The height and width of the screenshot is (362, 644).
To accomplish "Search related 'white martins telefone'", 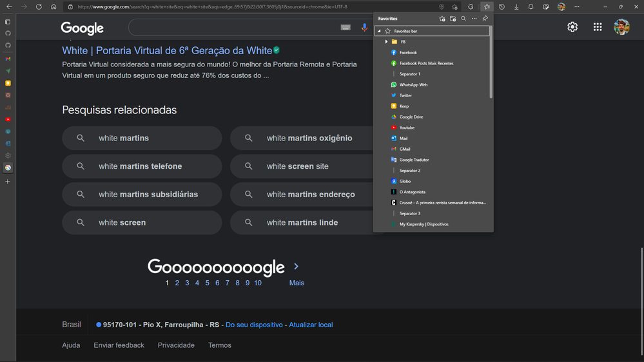I will click(x=142, y=166).
